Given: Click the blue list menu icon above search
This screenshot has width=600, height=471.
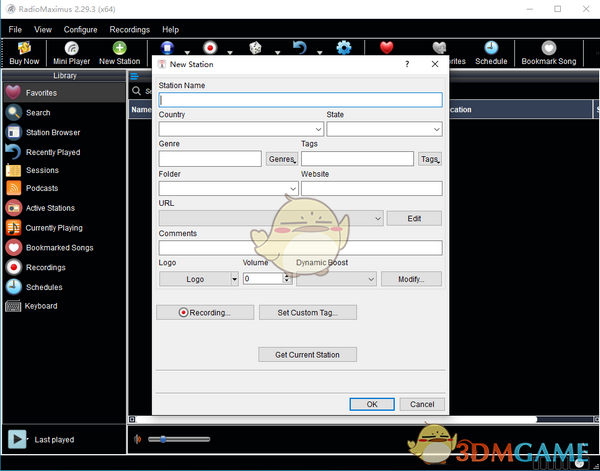Looking at the screenshot, I should click(134, 77).
